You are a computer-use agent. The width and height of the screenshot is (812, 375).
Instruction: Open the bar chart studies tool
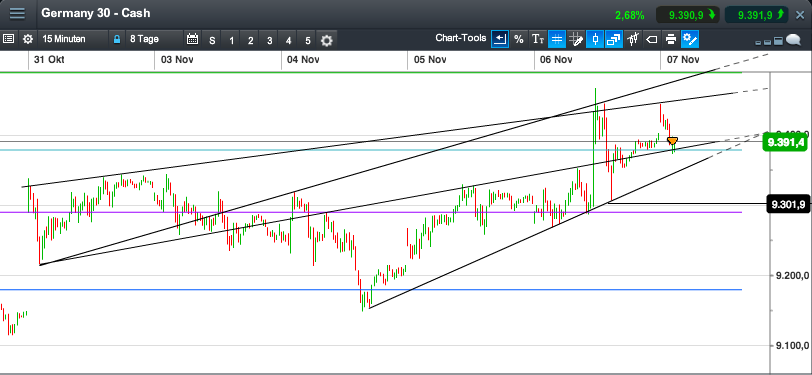point(632,39)
